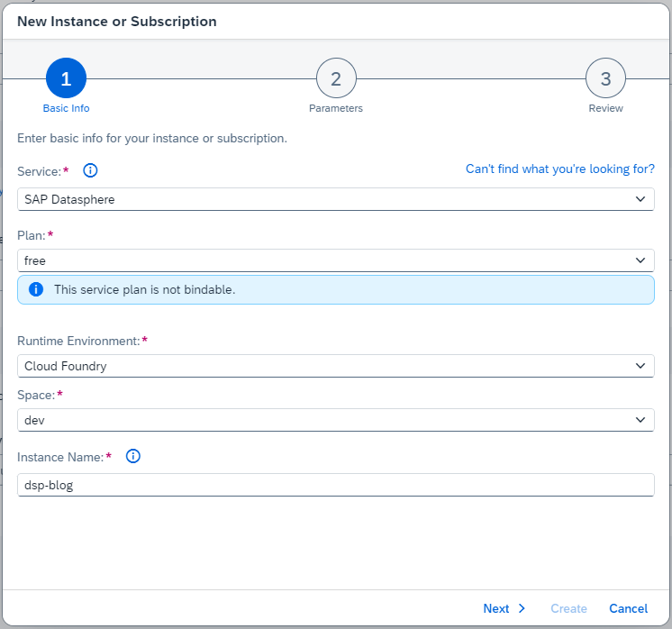Click the Create button
Screen dimensions: 672x629
568,608
